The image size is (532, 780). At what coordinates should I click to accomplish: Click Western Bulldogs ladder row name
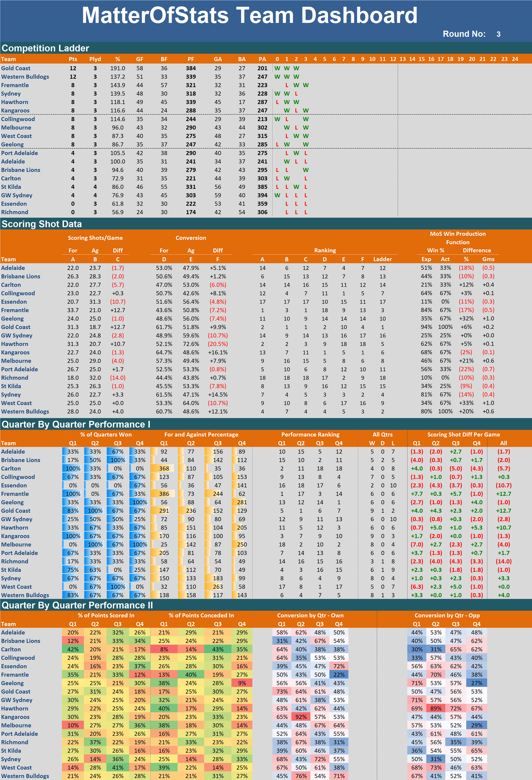(25, 76)
